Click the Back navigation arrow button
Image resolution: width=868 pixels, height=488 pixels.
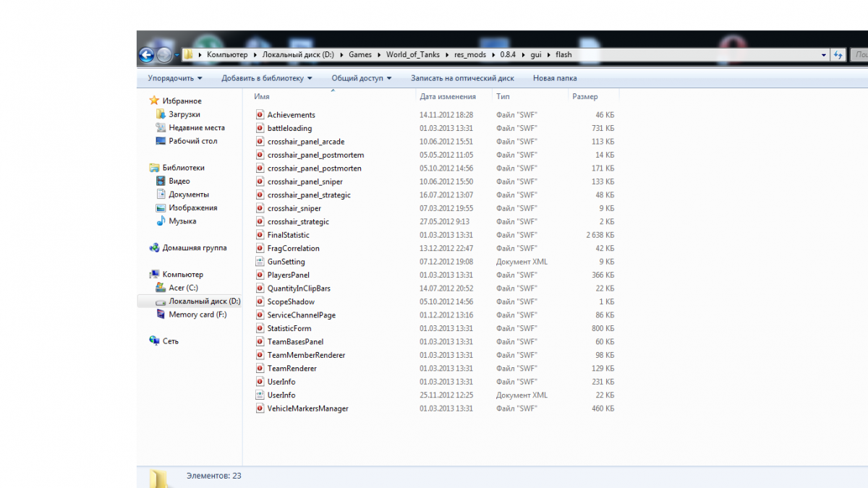[x=146, y=55]
